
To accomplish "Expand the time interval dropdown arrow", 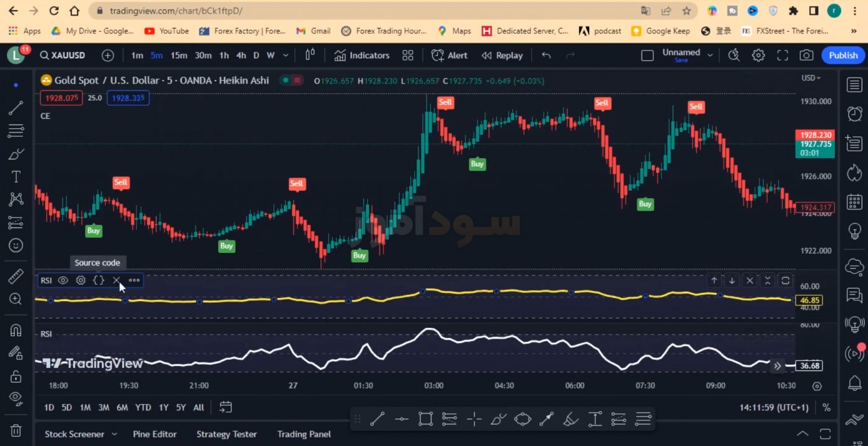I will point(285,55).
